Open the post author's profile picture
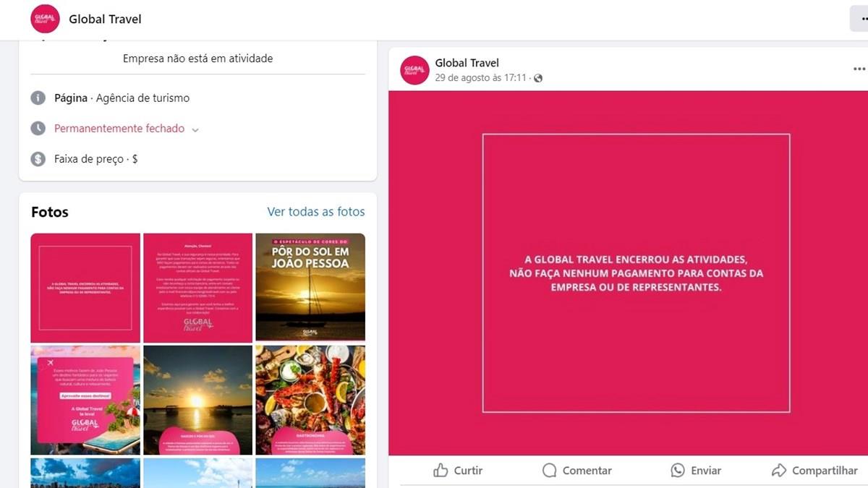This screenshot has width=868, height=488. pyautogui.click(x=415, y=70)
